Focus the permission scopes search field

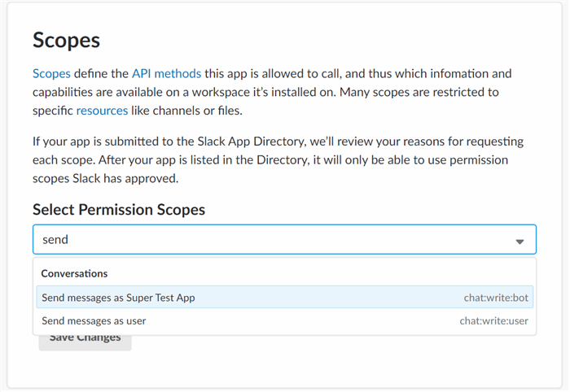[x=285, y=240]
